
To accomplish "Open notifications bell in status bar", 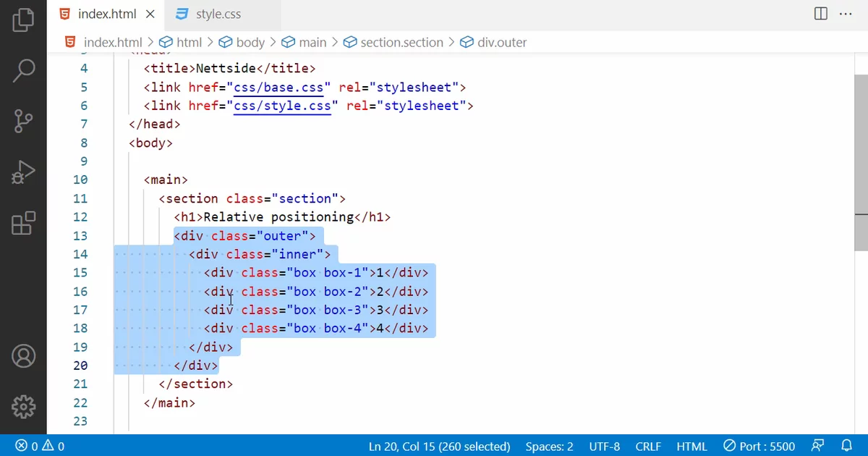I will pos(847,446).
